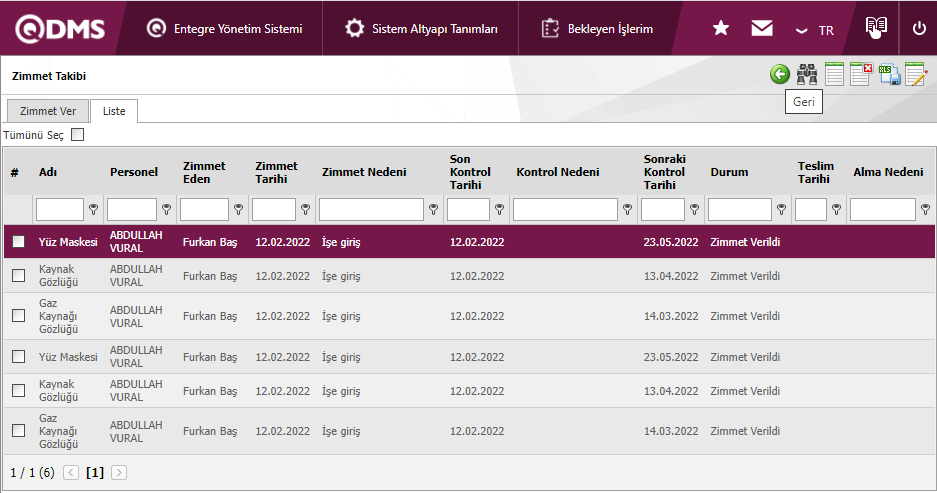This screenshot has width=937, height=493.
Task: Click the power logout icon
Action: coord(919,29)
